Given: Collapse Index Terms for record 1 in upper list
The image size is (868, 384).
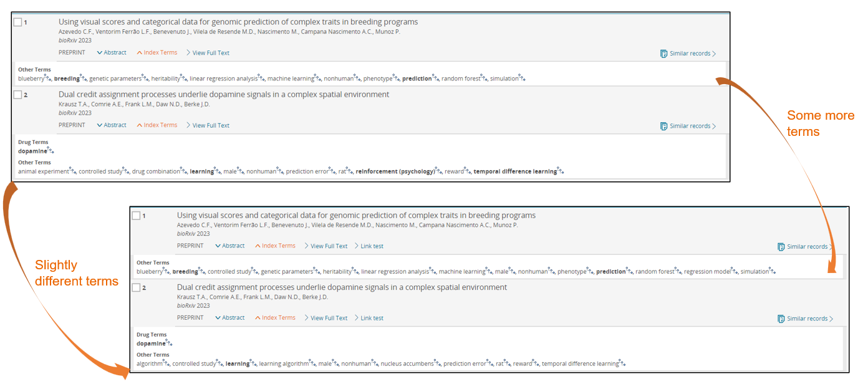Looking at the screenshot, I should (x=157, y=53).
